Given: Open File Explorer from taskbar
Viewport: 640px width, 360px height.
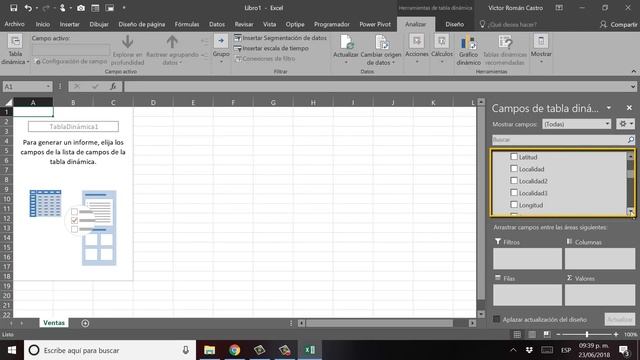Looking at the screenshot, I should tap(209, 350).
